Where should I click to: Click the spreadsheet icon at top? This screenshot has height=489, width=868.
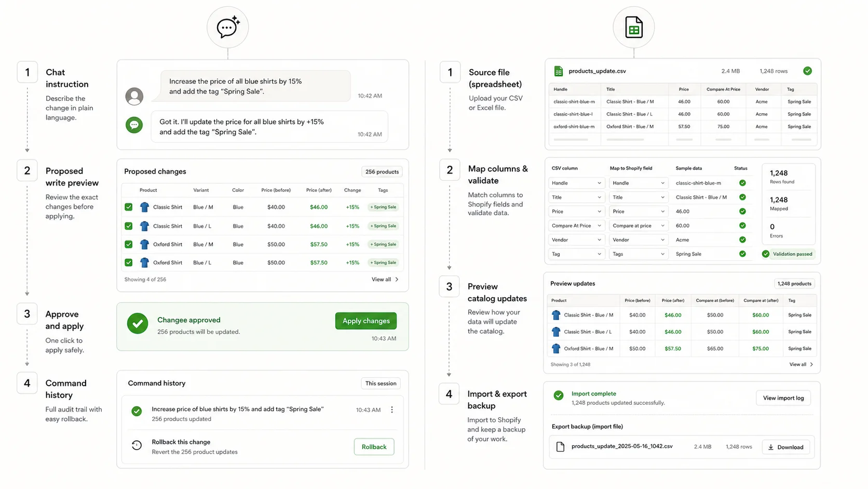click(x=634, y=28)
